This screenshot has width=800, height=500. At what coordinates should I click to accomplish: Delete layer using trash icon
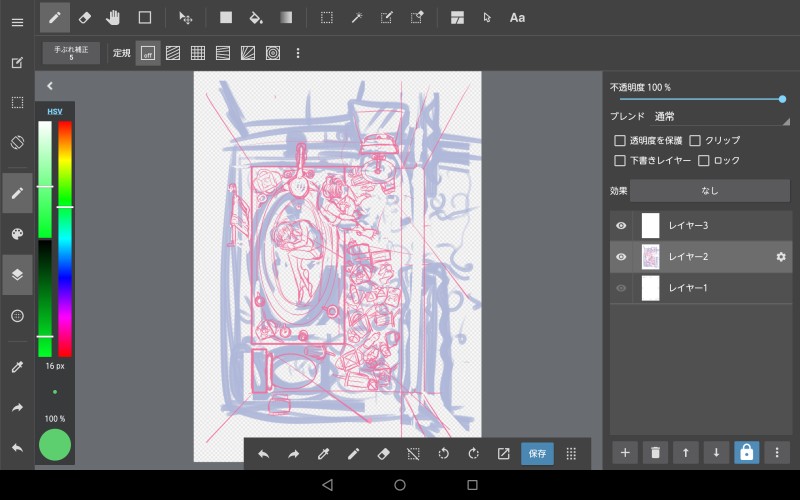pos(655,452)
